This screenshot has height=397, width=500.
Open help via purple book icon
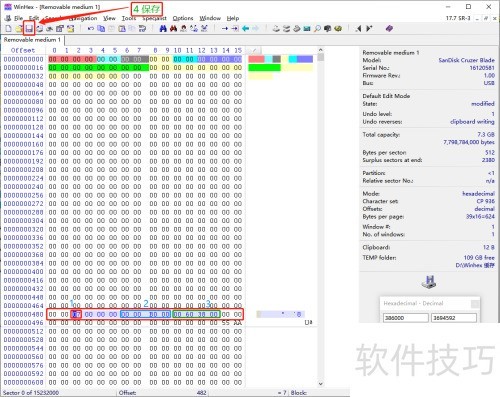pyautogui.click(x=389, y=29)
